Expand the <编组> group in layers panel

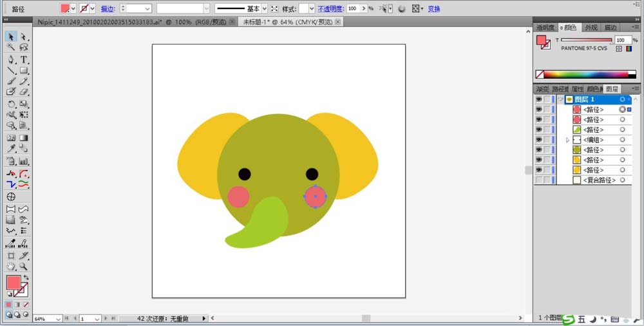click(567, 140)
